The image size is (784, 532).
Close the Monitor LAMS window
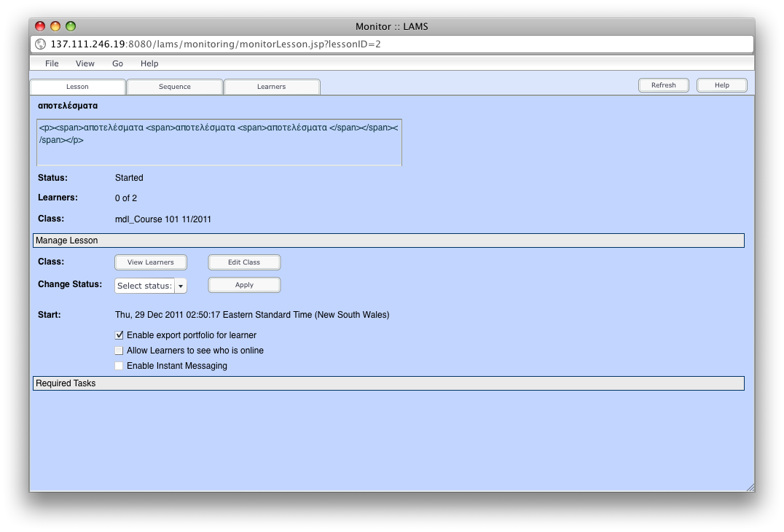(x=40, y=26)
